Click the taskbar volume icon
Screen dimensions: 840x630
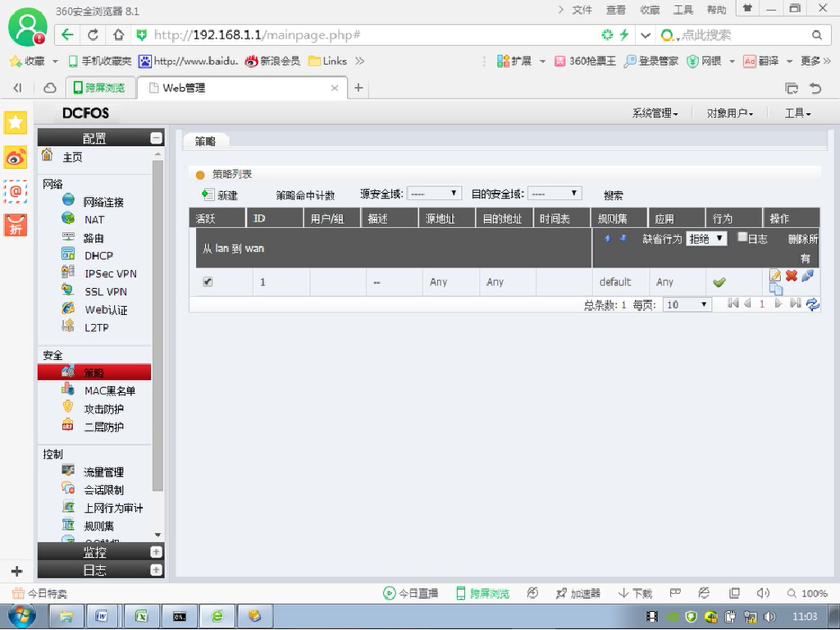point(769,617)
